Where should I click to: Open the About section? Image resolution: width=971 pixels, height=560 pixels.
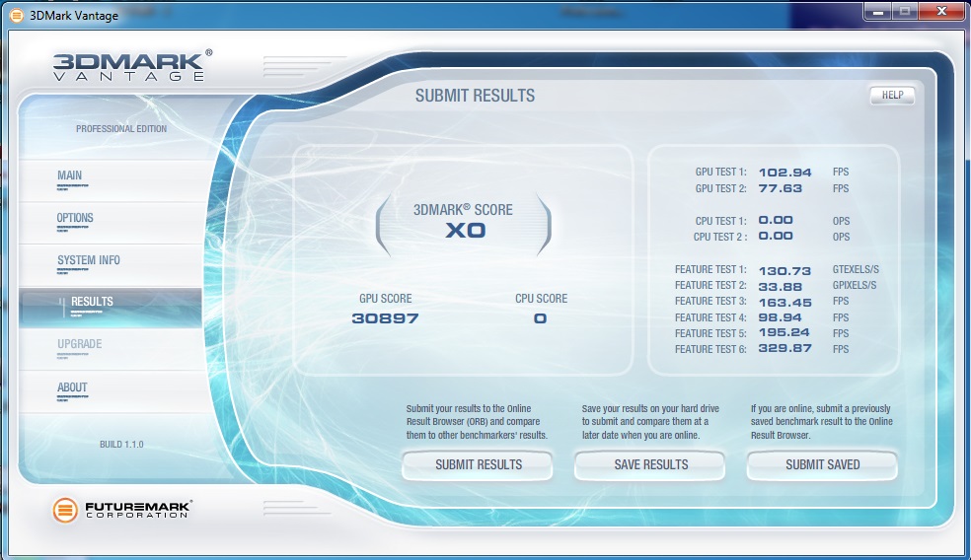pyautogui.click(x=112, y=391)
